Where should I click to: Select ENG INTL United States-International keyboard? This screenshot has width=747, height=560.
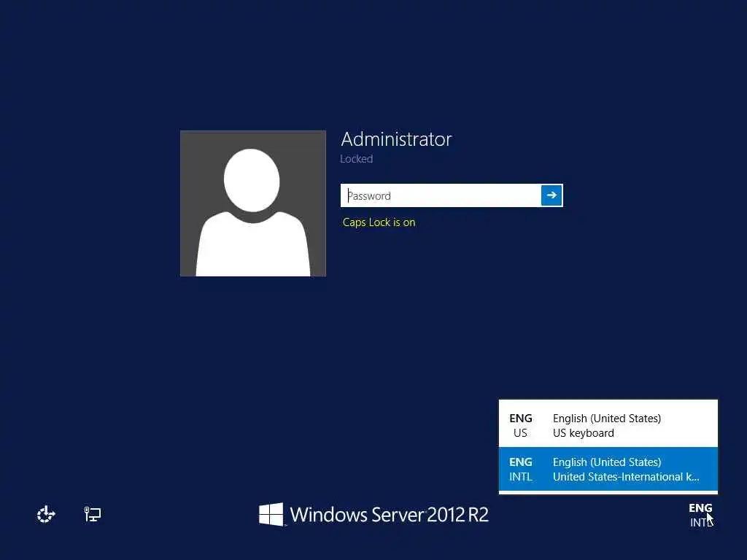608,469
